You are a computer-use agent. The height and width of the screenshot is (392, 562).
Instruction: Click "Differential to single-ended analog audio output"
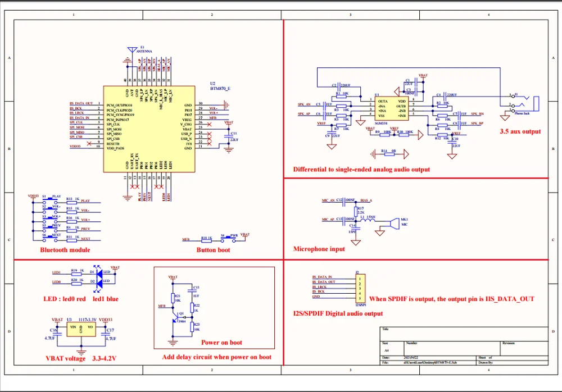point(361,169)
